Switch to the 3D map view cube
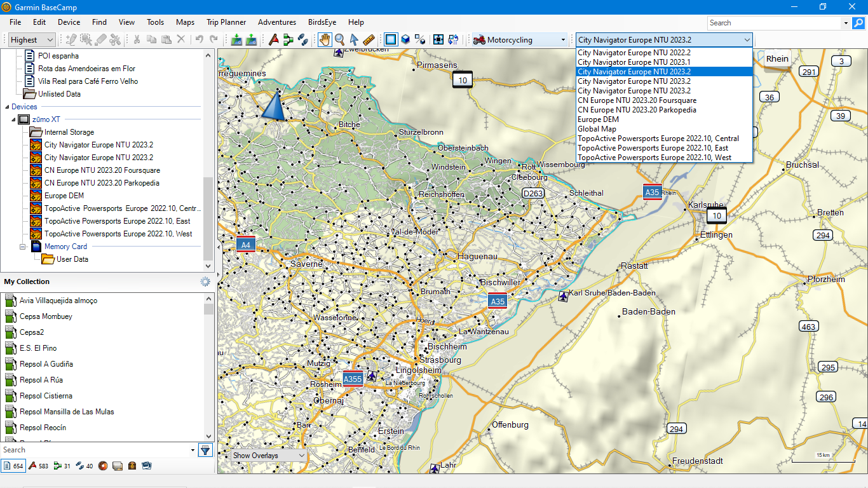This screenshot has width=868, height=488. pos(405,39)
